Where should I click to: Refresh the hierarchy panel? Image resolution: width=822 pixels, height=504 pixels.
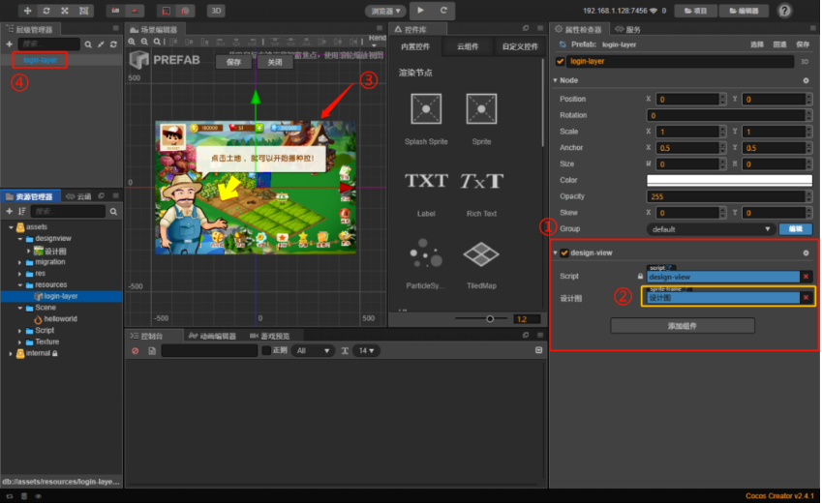click(x=113, y=44)
